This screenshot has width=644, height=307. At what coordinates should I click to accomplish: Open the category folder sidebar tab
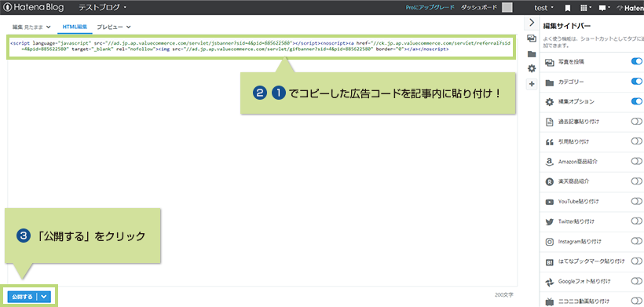coord(532,53)
